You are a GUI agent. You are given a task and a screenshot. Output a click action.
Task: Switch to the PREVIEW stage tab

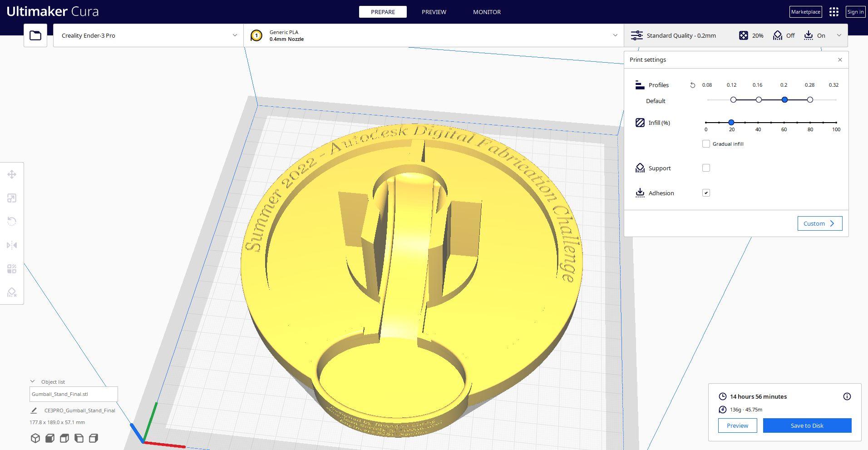(x=434, y=12)
